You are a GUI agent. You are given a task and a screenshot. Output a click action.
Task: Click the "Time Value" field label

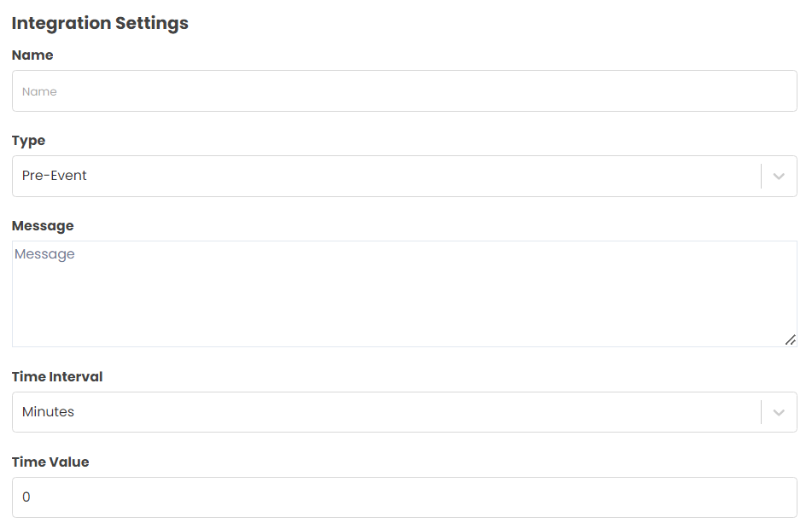coord(50,462)
